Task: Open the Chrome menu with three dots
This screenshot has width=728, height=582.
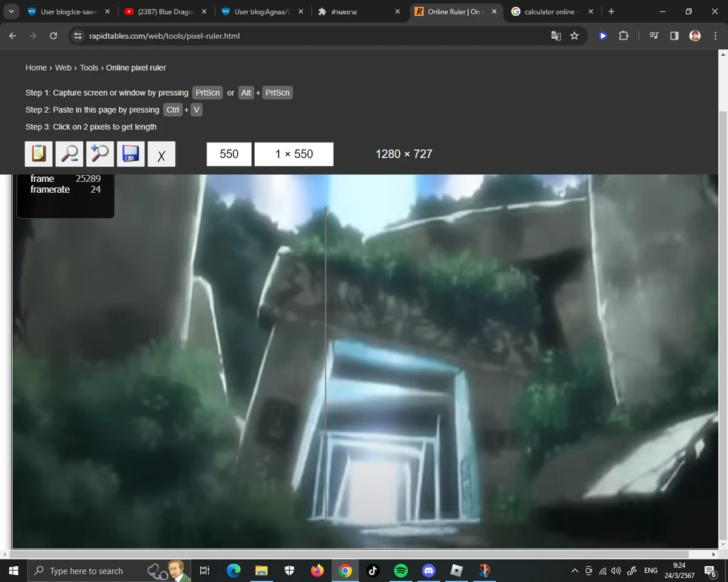Action: coord(716,36)
